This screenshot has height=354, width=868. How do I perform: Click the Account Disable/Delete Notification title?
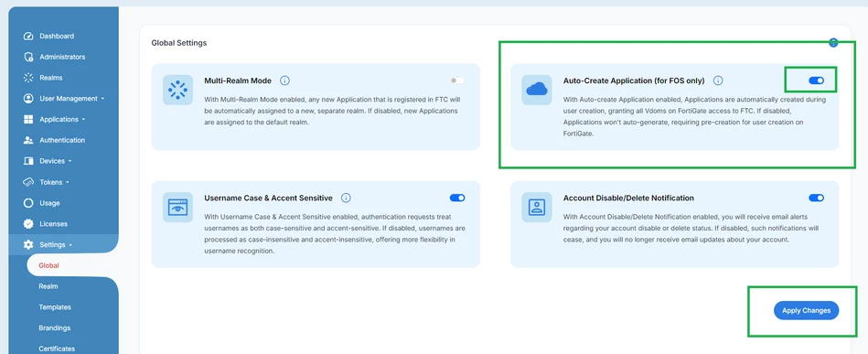628,198
